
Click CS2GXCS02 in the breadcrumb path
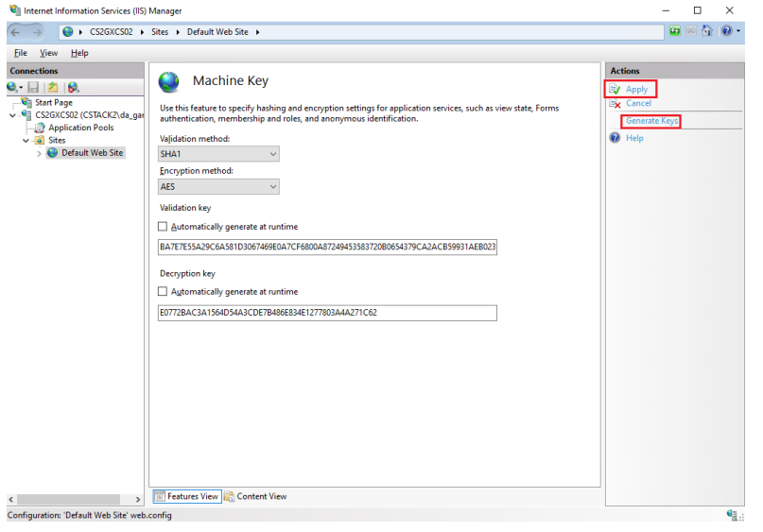111,31
